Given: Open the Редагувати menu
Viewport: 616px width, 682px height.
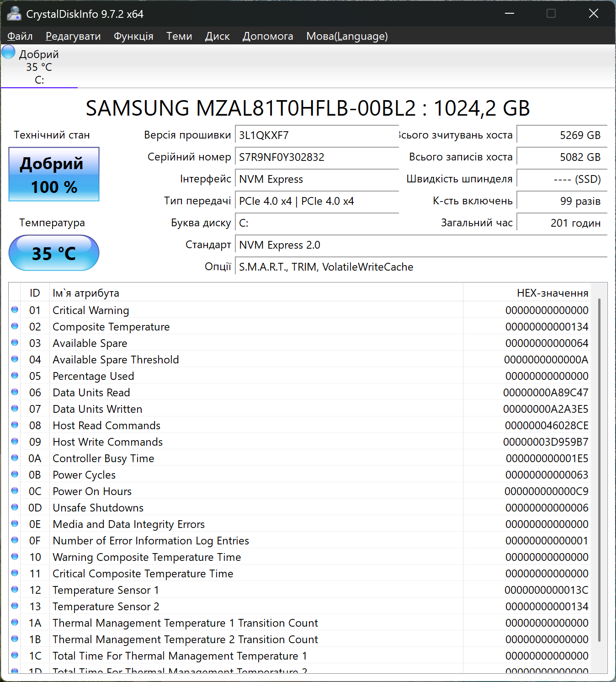Looking at the screenshot, I should pyautogui.click(x=73, y=36).
